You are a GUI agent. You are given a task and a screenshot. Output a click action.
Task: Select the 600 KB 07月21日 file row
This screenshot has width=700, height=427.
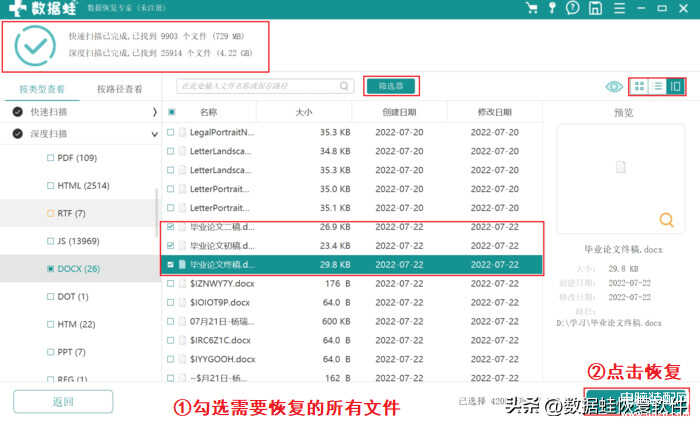(353, 321)
